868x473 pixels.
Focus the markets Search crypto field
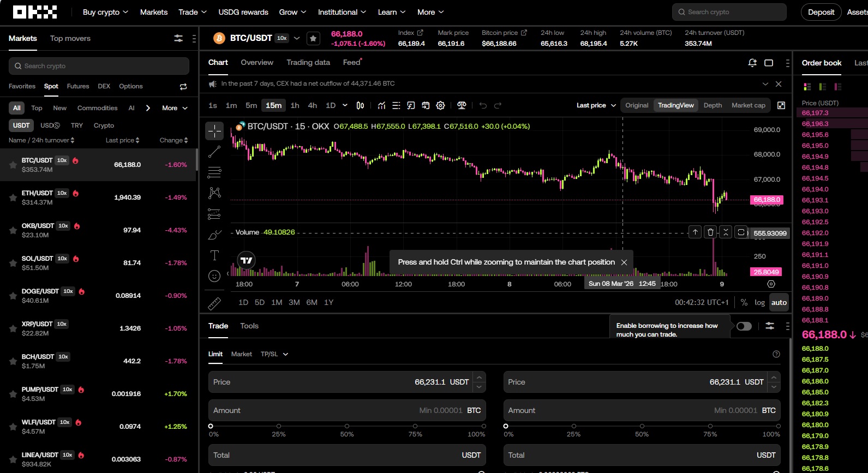click(x=99, y=66)
